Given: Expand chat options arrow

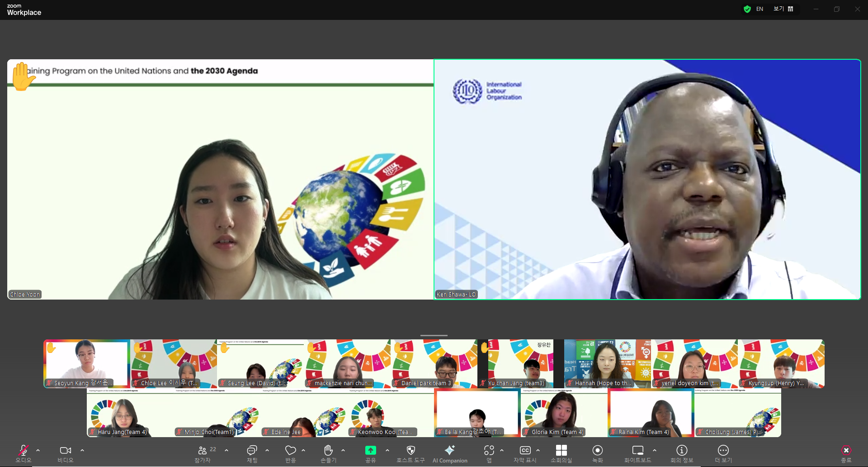Looking at the screenshot, I should 267,450.
